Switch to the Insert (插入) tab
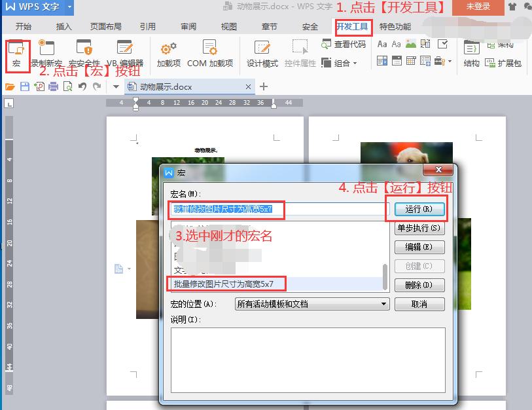 coord(63,28)
